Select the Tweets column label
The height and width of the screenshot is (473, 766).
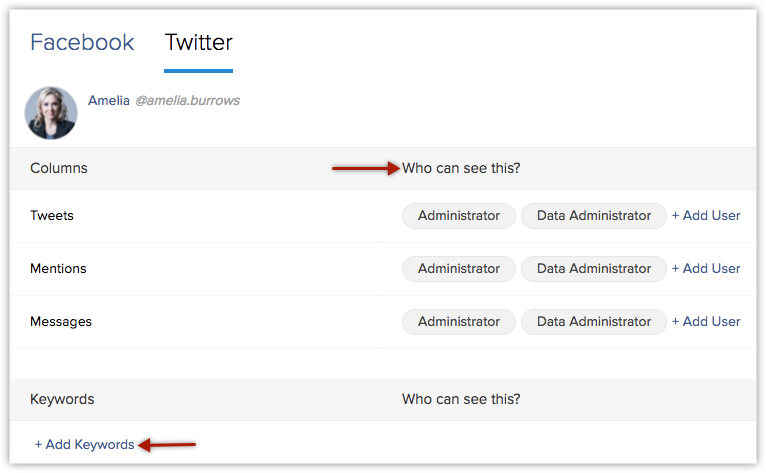[x=52, y=215]
